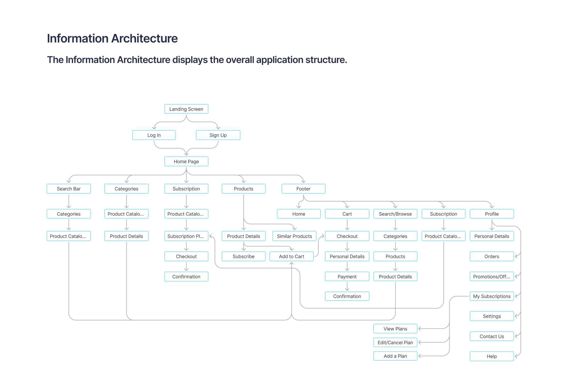The width and height of the screenshot is (563, 392).
Task: Select the Promotions/Off... node
Action: (492, 277)
